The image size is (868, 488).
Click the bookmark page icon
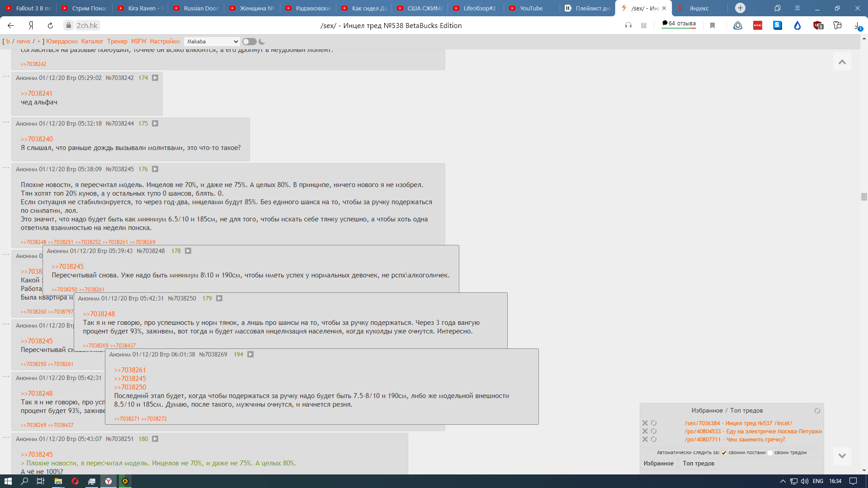pos(712,26)
